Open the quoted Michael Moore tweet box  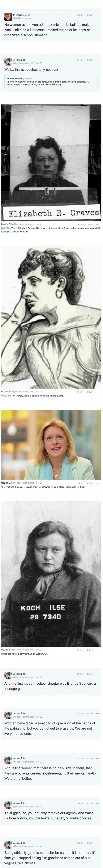[x=51, y=82]
